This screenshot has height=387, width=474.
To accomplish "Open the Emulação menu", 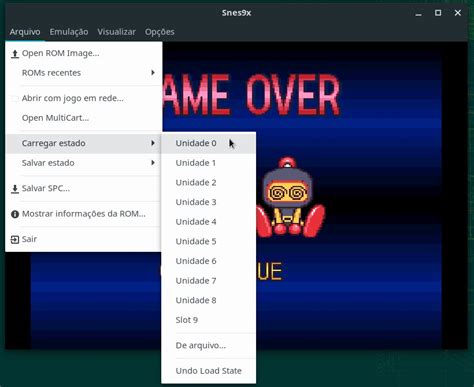I will [69, 32].
